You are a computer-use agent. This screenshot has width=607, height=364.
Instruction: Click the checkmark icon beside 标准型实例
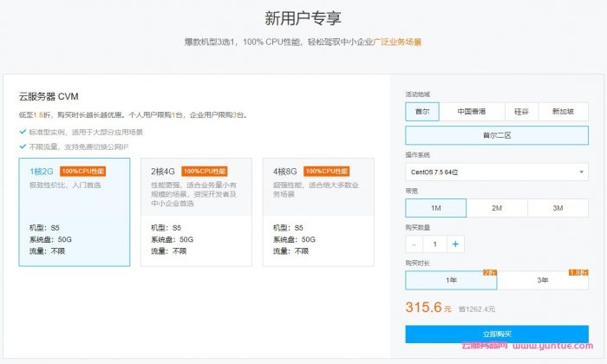tap(23, 132)
